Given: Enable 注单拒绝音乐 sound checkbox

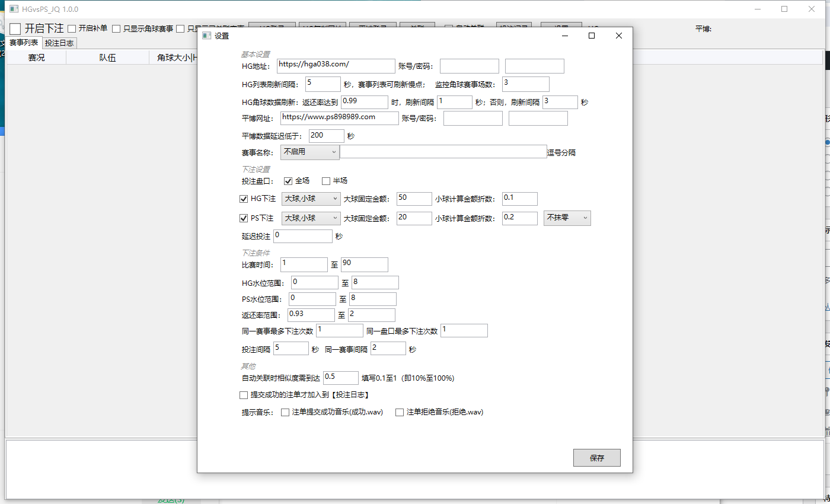Looking at the screenshot, I should (x=400, y=412).
